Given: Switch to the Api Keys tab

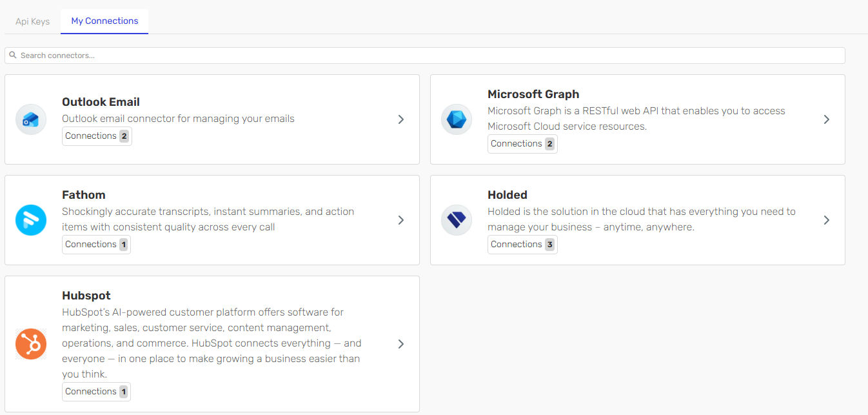Looking at the screenshot, I should tap(32, 21).
